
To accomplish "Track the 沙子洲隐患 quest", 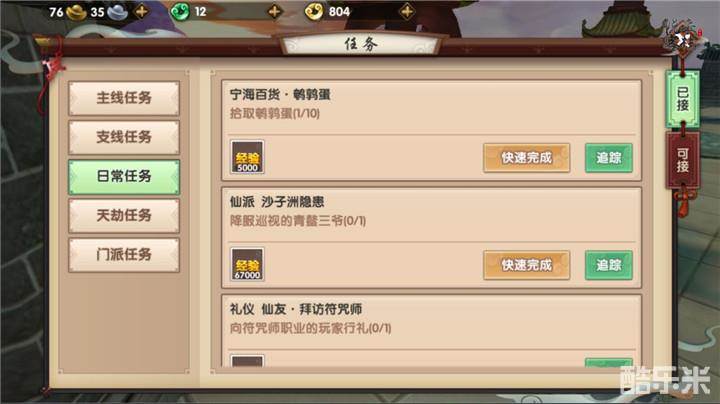I will point(609,265).
